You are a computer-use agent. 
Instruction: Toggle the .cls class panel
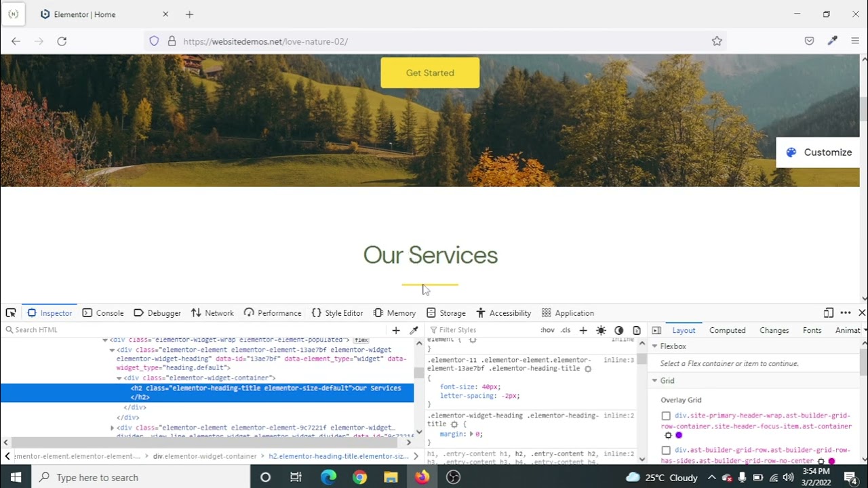[566, 330]
